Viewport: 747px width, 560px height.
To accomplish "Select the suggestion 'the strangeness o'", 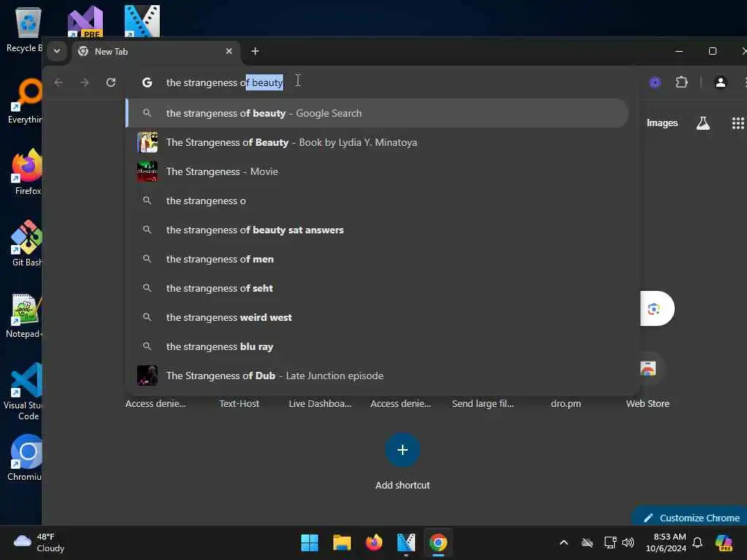I will pyautogui.click(x=377, y=201).
